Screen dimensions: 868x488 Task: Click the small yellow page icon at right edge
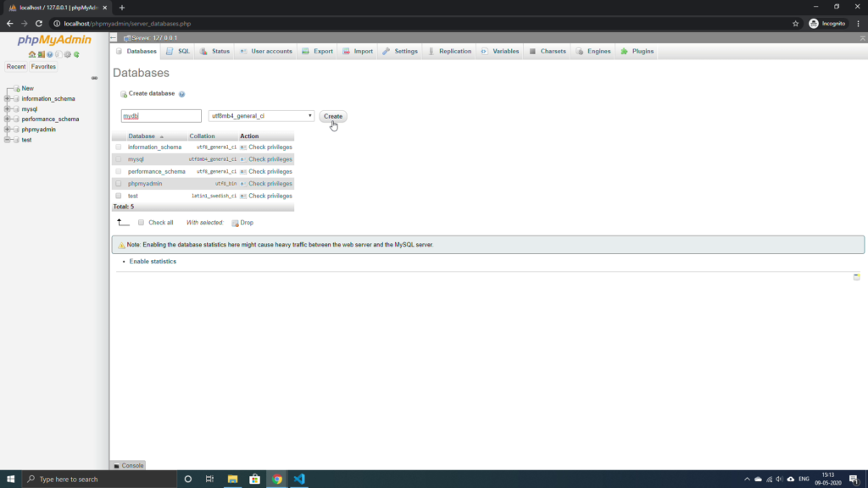[x=856, y=277]
